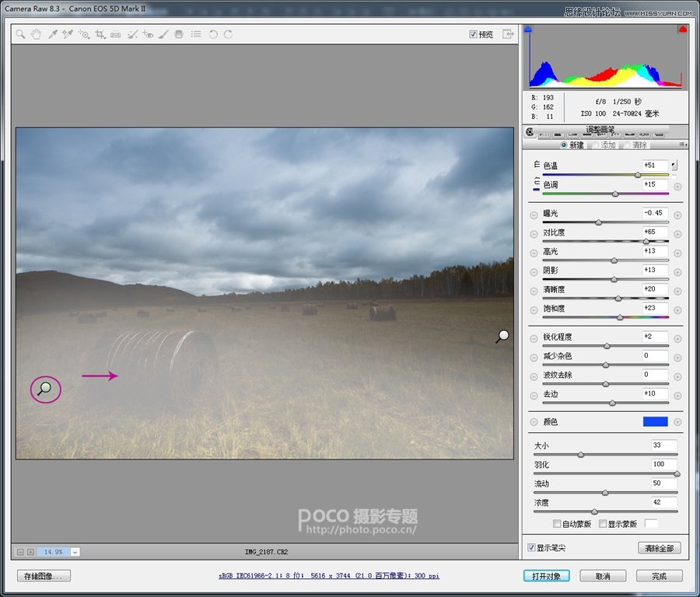
Task: Select the Zoom tool in toolbar
Action: click(x=21, y=34)
